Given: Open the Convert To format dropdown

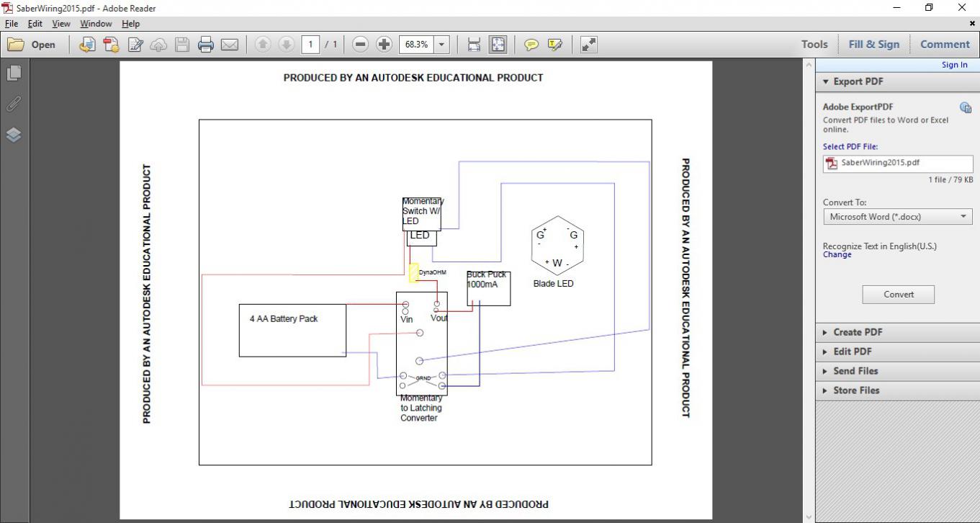Looking at the screenshot, I should pos(898,217).
